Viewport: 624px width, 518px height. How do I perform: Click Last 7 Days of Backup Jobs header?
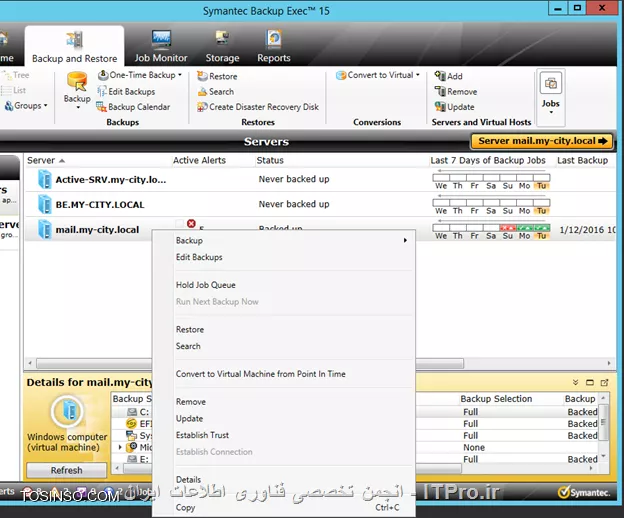(x=488, y=160)
